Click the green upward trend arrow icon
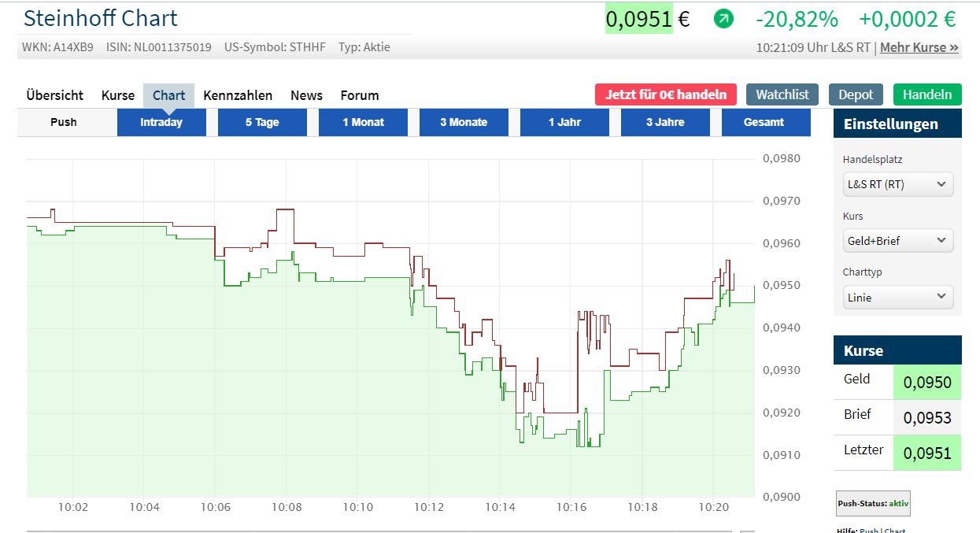 (x=723, y=18)
